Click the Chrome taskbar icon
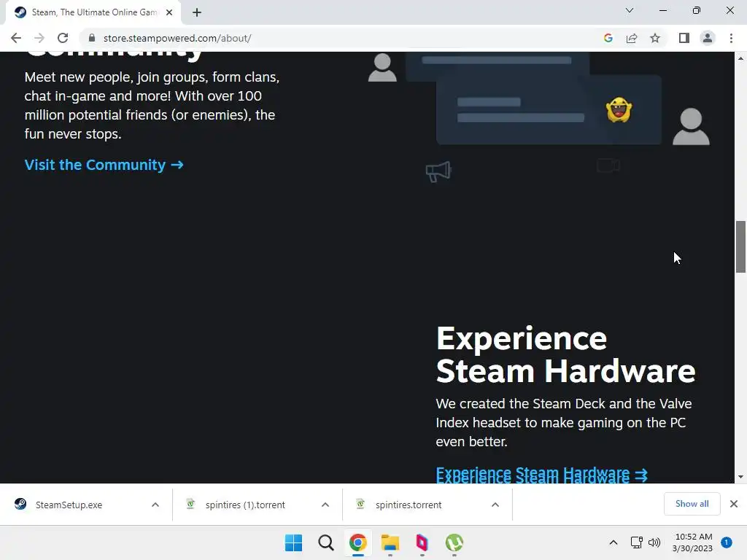This screenshot has width=747, height=560. [x=357, y=542]
